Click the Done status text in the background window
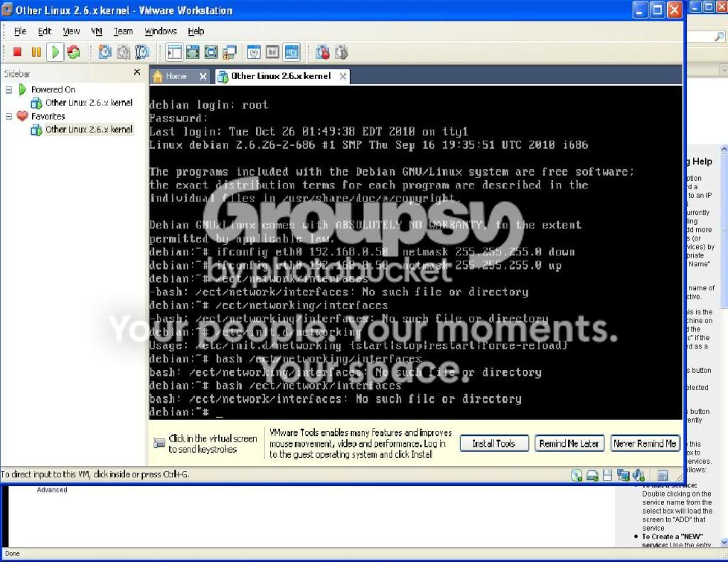The height and width of the screenshot is (562, 728). [x=13, y=553]
